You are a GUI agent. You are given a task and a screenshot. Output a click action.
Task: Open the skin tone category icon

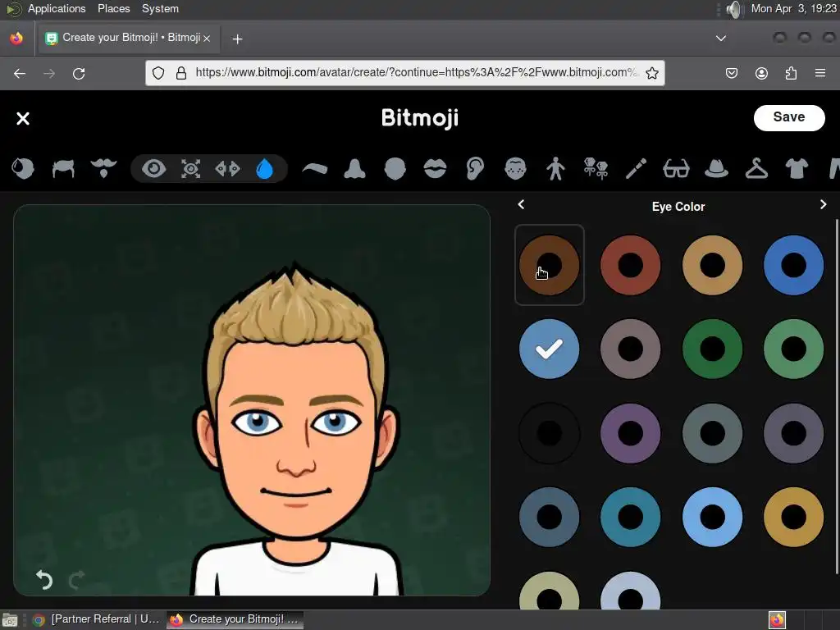click(23, 169)
